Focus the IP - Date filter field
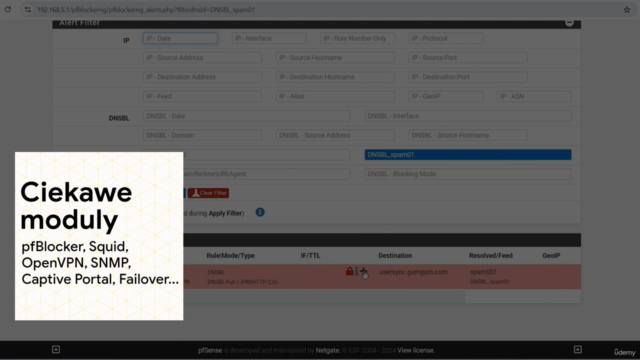This screenshot has width=640, height=360. tap(180, 38)
